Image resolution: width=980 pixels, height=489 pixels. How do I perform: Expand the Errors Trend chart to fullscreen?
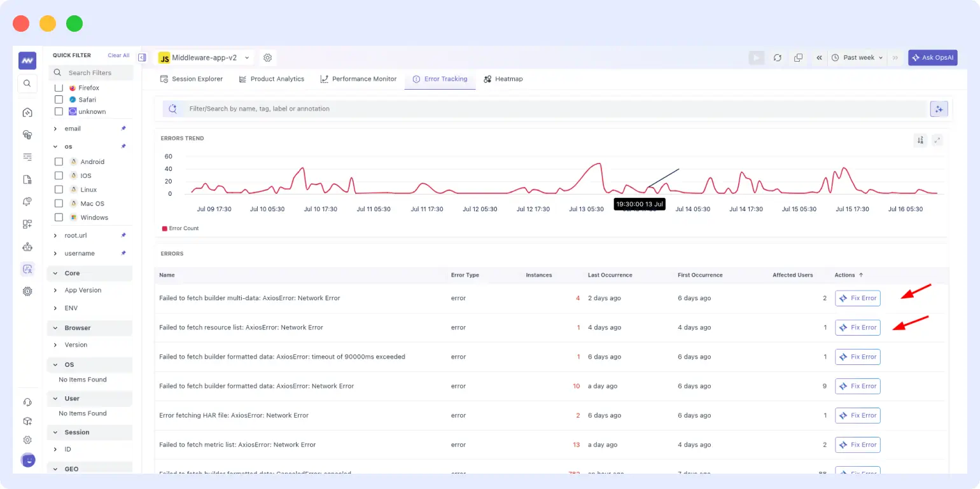[x=937, y=140]
